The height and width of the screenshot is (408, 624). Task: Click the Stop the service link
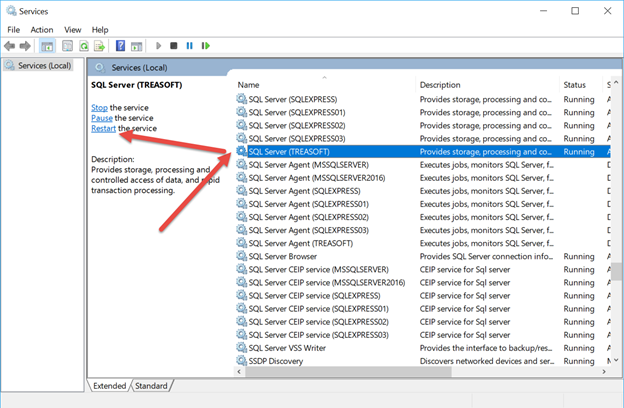99,107
